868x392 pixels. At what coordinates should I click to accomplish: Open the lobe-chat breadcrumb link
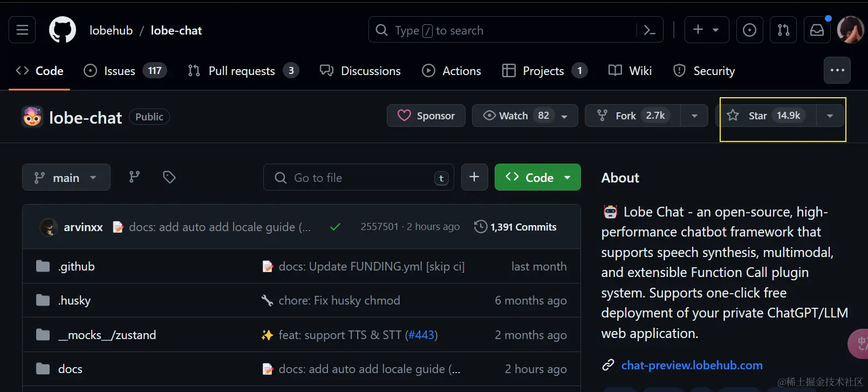point(176,30)
